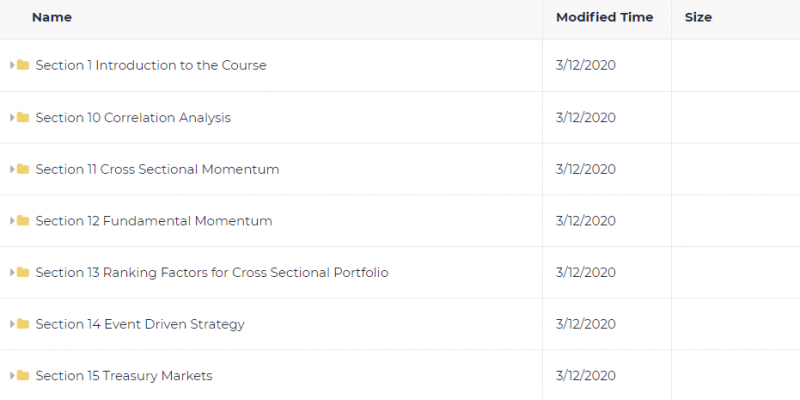Image resolution: width=800 pixels, height=400 pixels.
Task: Select the Section 10 Correlation Analysis name
Action: [x=133, y=117]
